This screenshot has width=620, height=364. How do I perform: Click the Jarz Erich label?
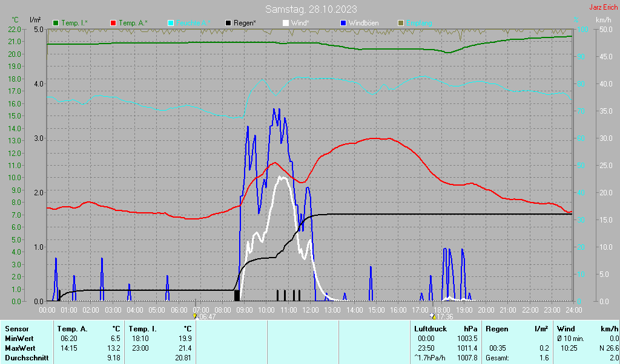tap(604, 7)
